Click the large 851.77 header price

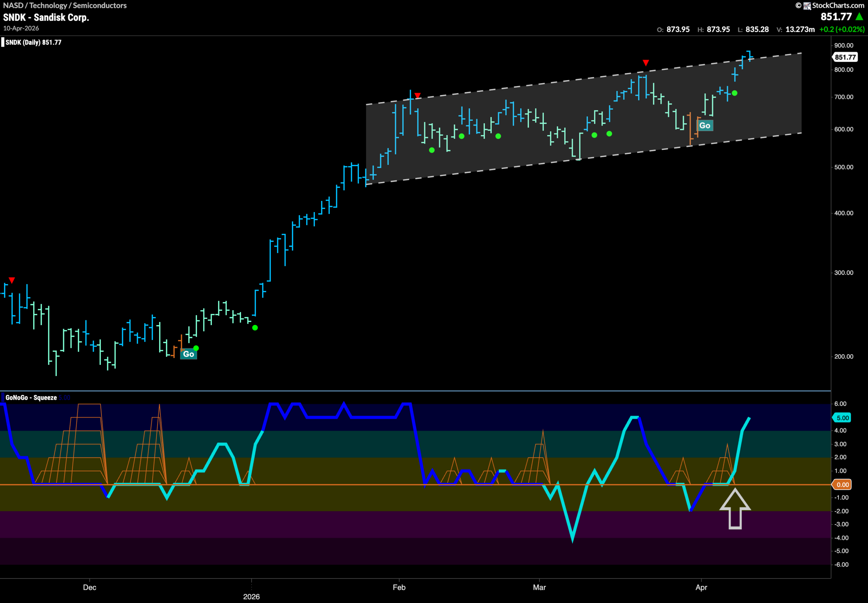[836, 17]
